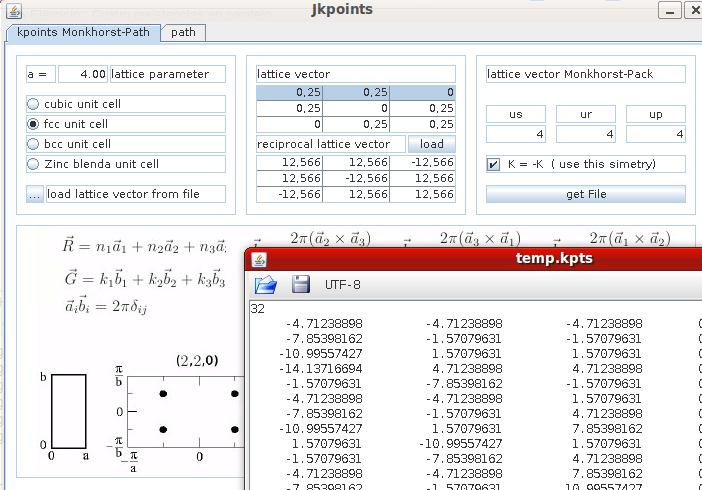Viewport: 702px width, 490px height.
Task: Click the '...' browse file button
Action: (x=34, y=194)
